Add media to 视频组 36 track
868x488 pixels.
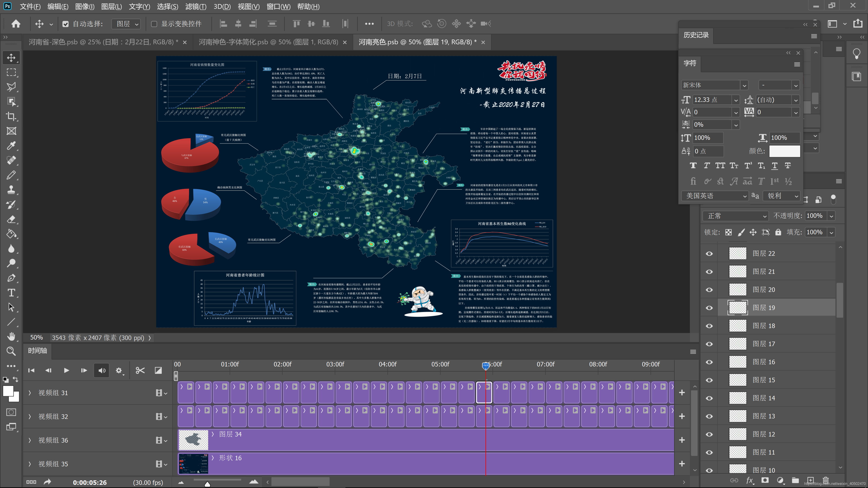[x=682, y=440]
